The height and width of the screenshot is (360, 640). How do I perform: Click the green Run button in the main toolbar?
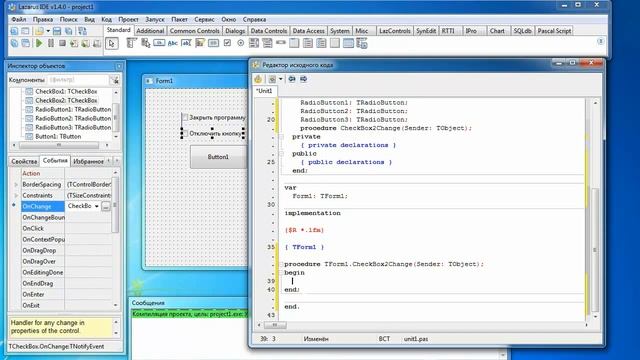coord(39,43)
